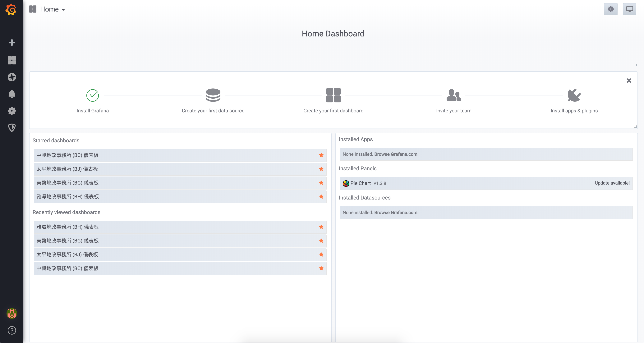Click the v1.3.8 version text
644x343 pixels.
pyautogui.click(x=380, y=183)
